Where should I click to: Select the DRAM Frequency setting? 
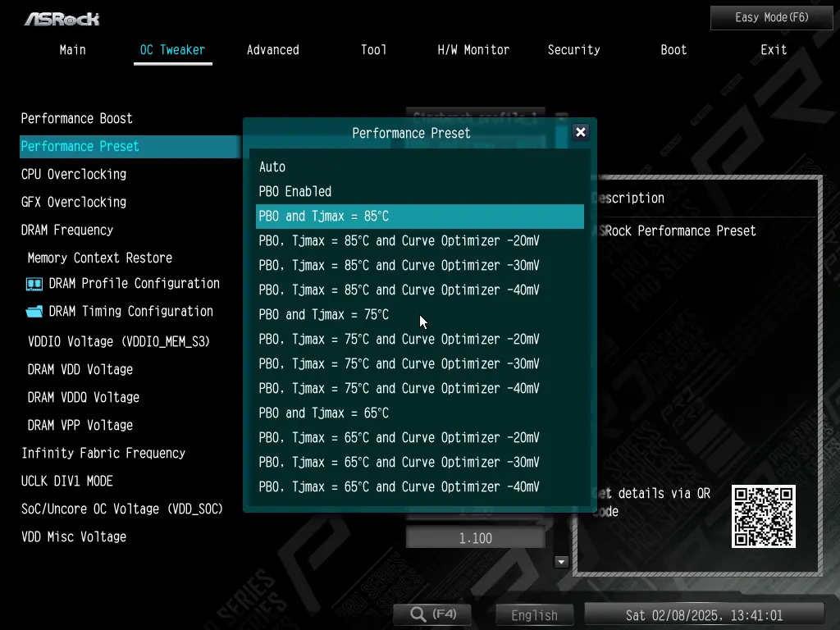(67, 231)
